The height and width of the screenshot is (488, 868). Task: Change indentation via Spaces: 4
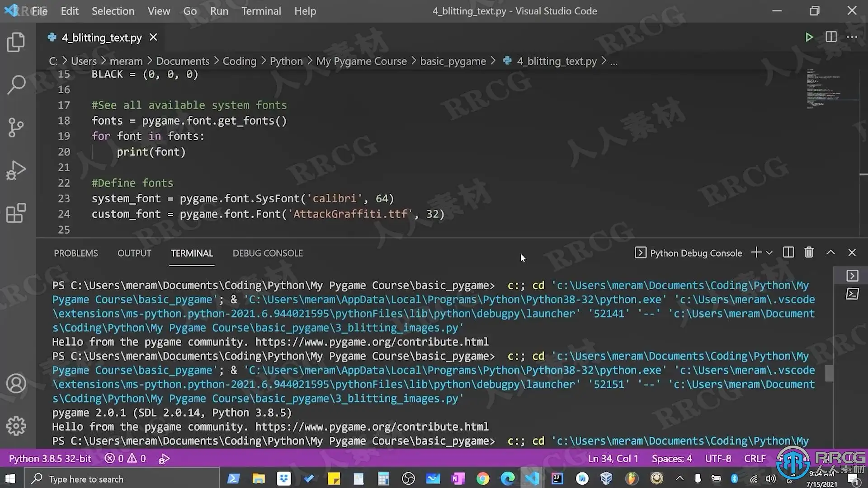click(672, 459)
